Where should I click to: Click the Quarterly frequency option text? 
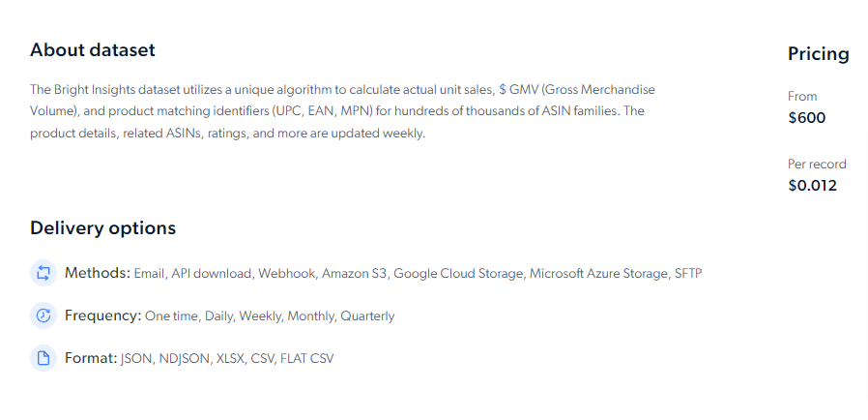click(x=367, y=315)
